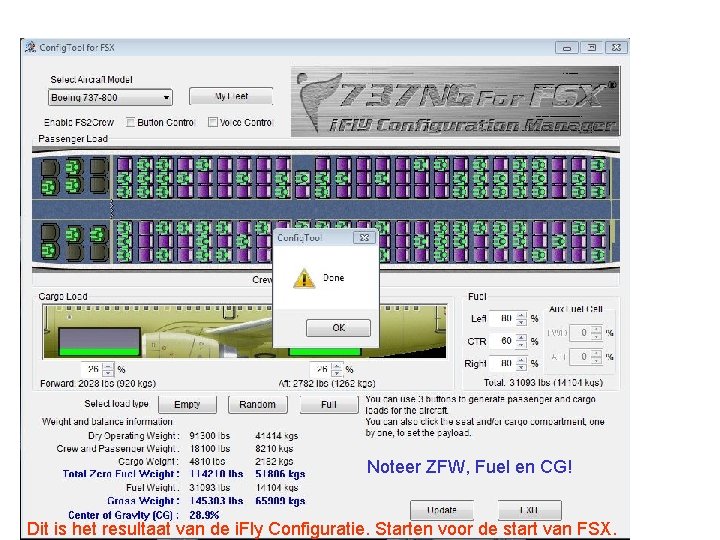Click Dry Operating Weight value 91300 lbs
Viewport: 720px width, 540px height.
[210, 435]
